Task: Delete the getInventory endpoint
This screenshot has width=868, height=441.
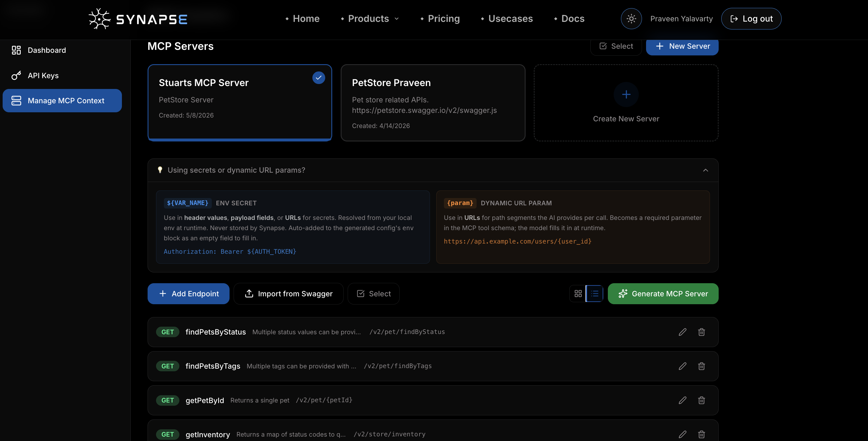Action: tap(701, 434)
